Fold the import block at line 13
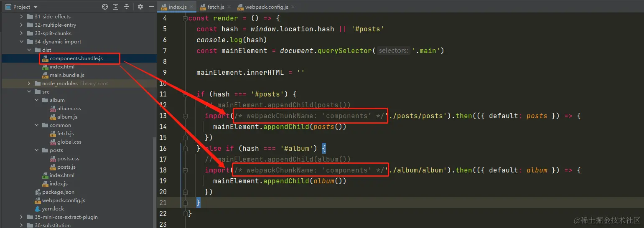644x228 pixels. (x=185, y=116)
